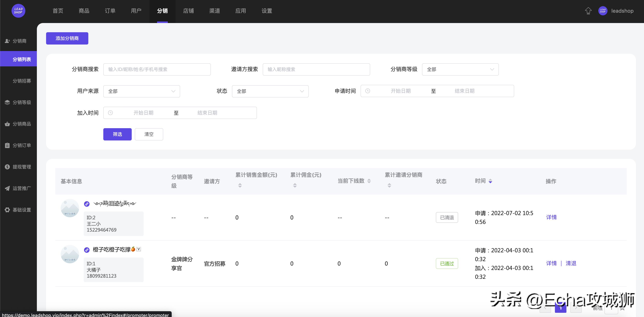The image size is (644, 317).
Task: Click the 筛选 filter button
Action: click(x=118, y=134)
